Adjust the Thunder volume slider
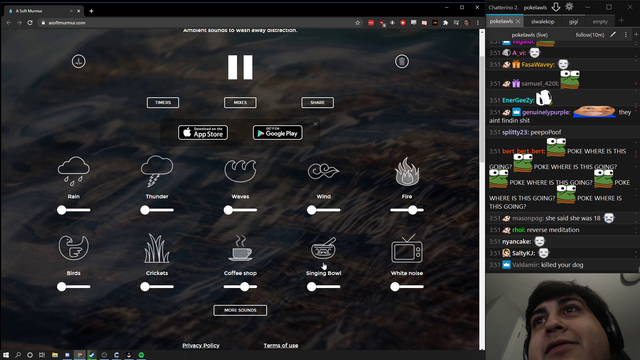640x360 pixels. pos(157,210)
